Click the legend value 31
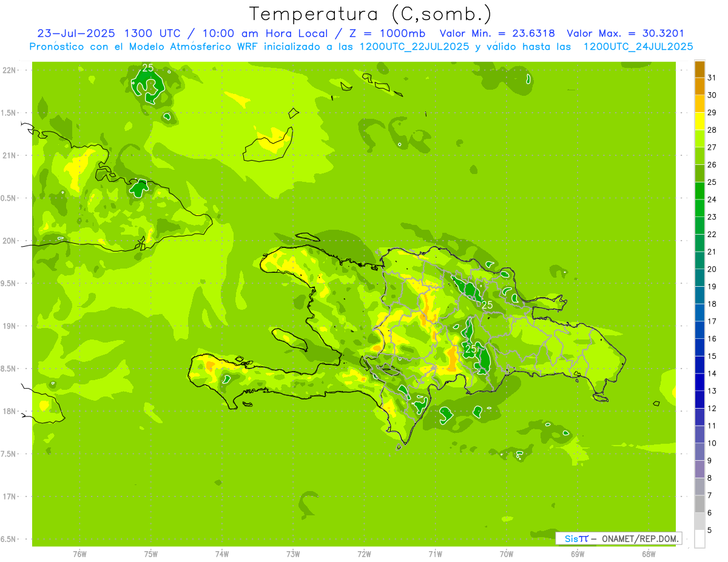This screenshot has height=562, width=728. click(x=712, y=77)
